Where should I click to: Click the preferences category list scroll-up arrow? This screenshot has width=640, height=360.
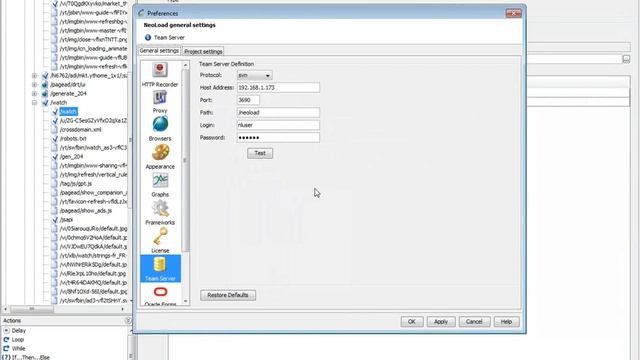pyautogui.click(x=185, y=65)
